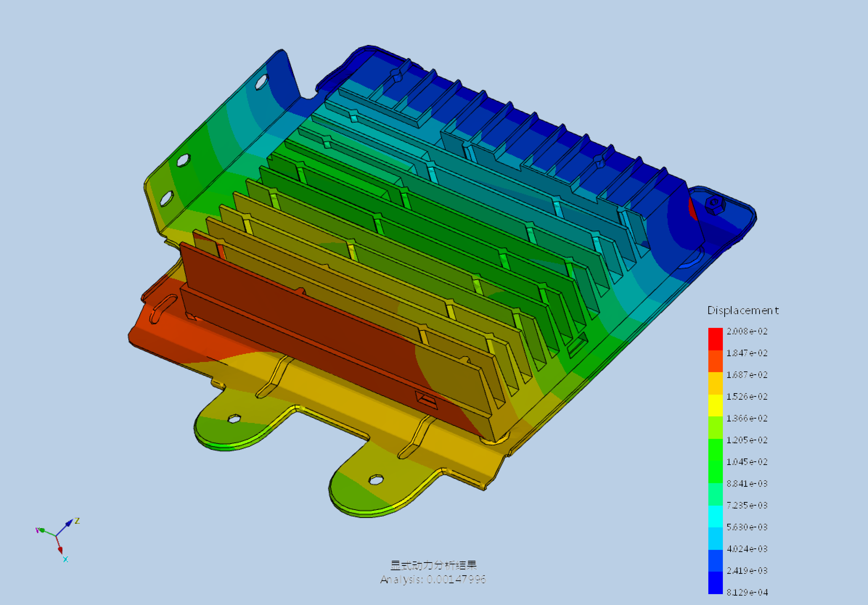Click the orange-red 1.847e-02 legend swatch
The width and height of the screenshot is (868, 605).
pyautogui.click(x=715, y=361)
